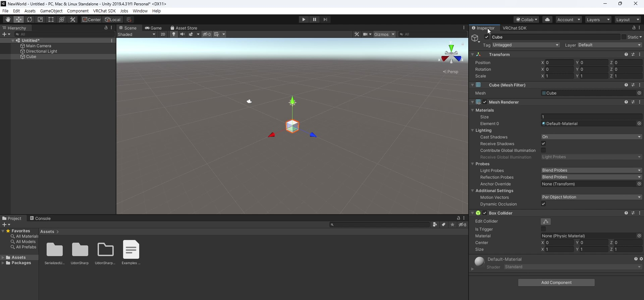Click the Step frame button

click(x=325, y=19)
